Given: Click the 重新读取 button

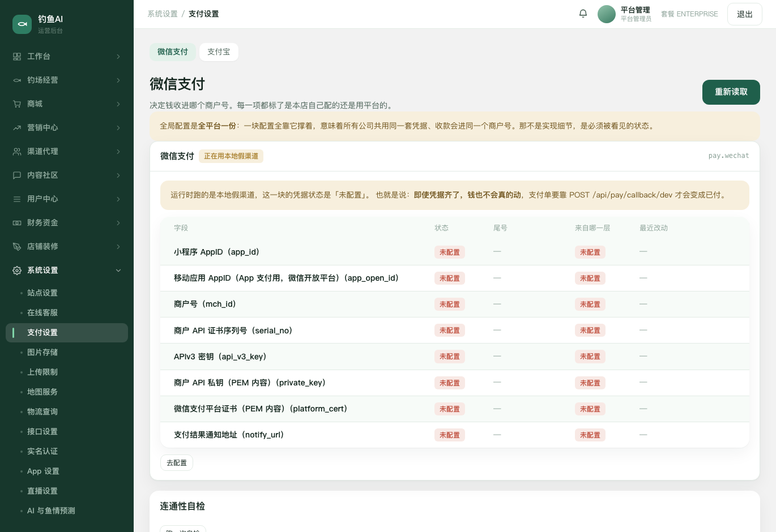Looking at the screenshot, I should (731, 92).
